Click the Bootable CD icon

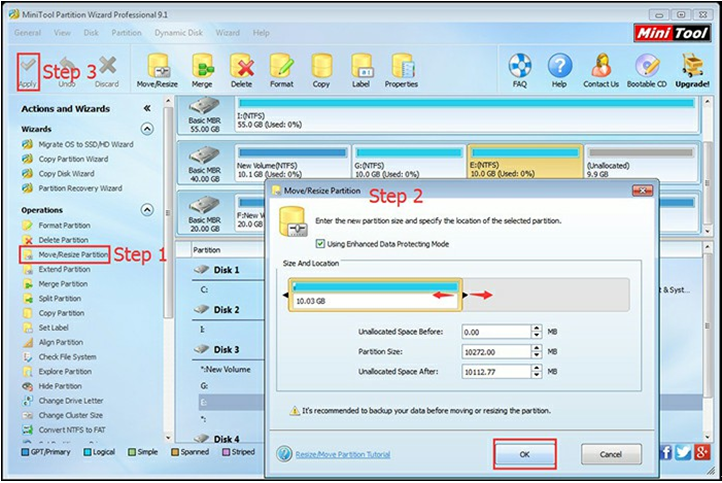(x=647, y=65)
